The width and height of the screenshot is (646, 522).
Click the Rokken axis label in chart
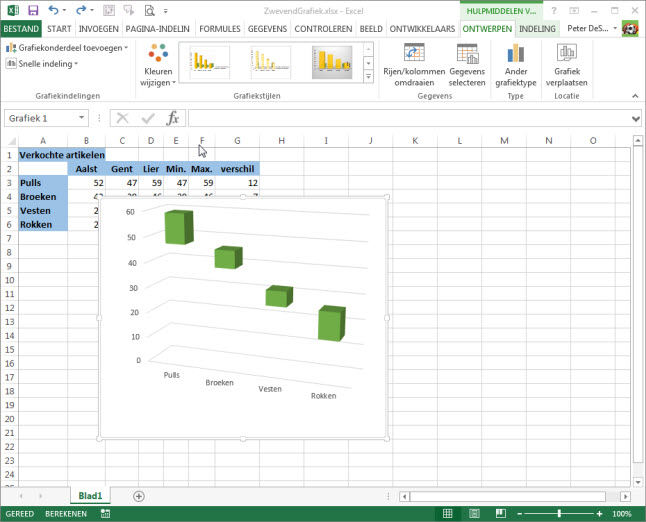click(x=323, y=396)
